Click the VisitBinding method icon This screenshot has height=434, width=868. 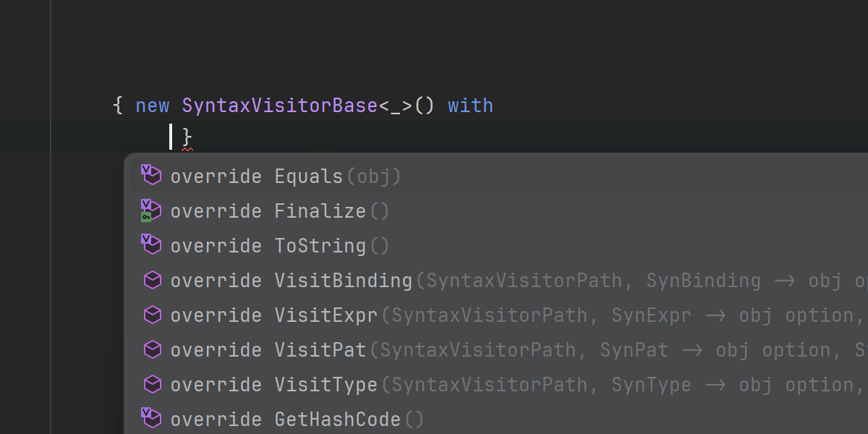152,280
